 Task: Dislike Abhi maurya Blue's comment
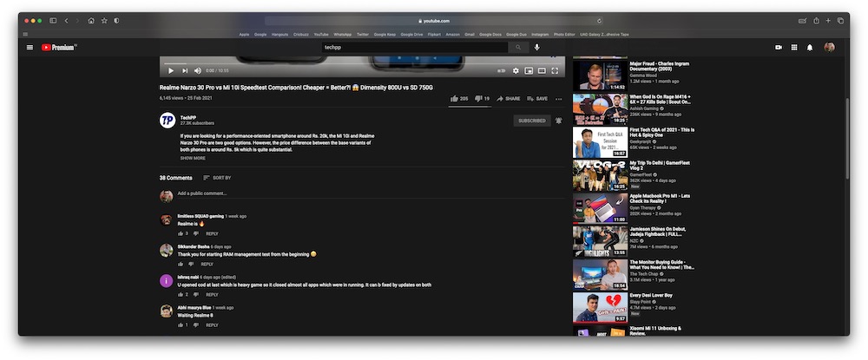coord(195,325)
